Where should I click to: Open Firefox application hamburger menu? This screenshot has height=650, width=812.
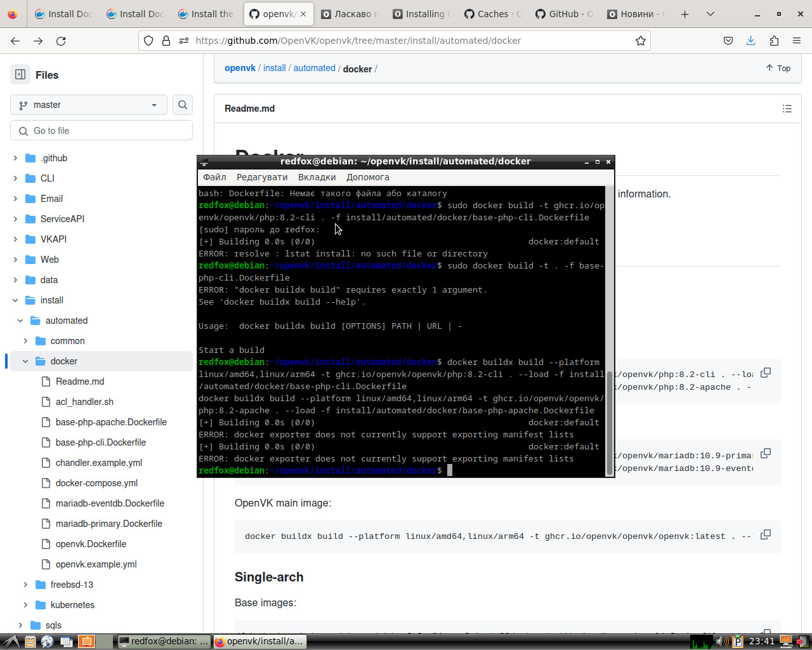point(797,41)
